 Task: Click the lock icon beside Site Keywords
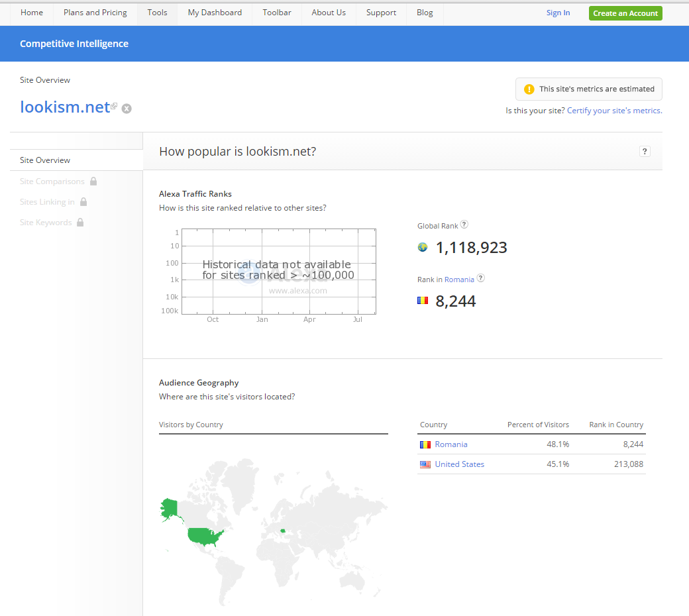(x=80, y=223)
